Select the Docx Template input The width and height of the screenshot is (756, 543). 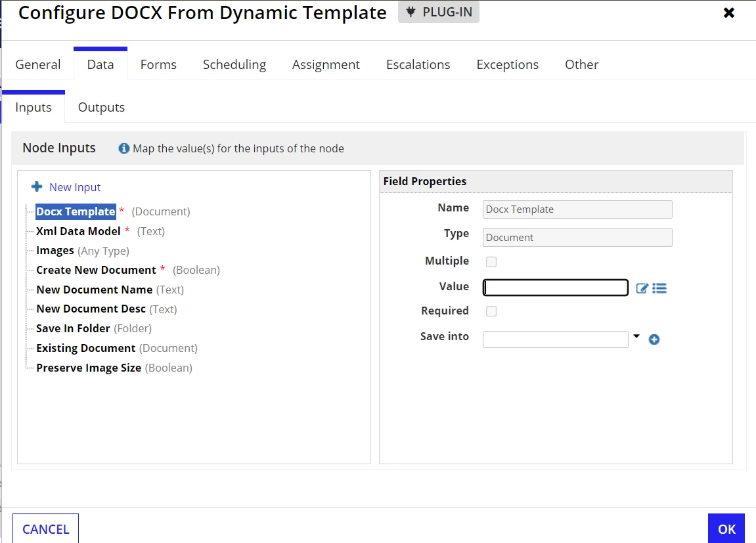click(x=76, y=211)
